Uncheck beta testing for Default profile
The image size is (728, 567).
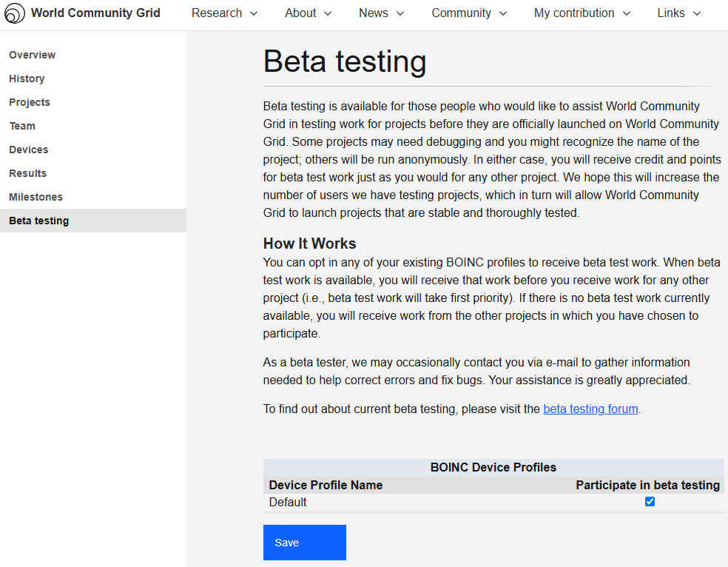[650, 502]
